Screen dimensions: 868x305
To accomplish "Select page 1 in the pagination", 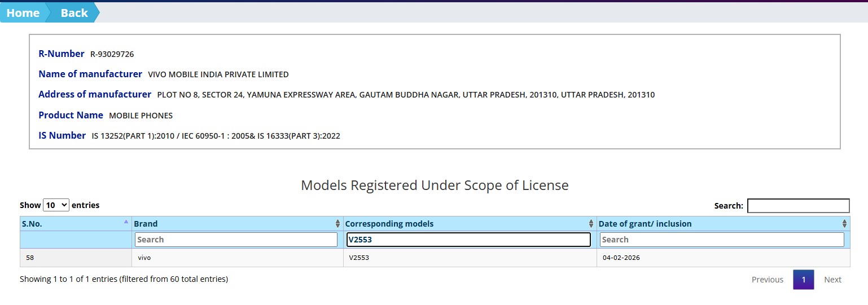I will 803,280.
